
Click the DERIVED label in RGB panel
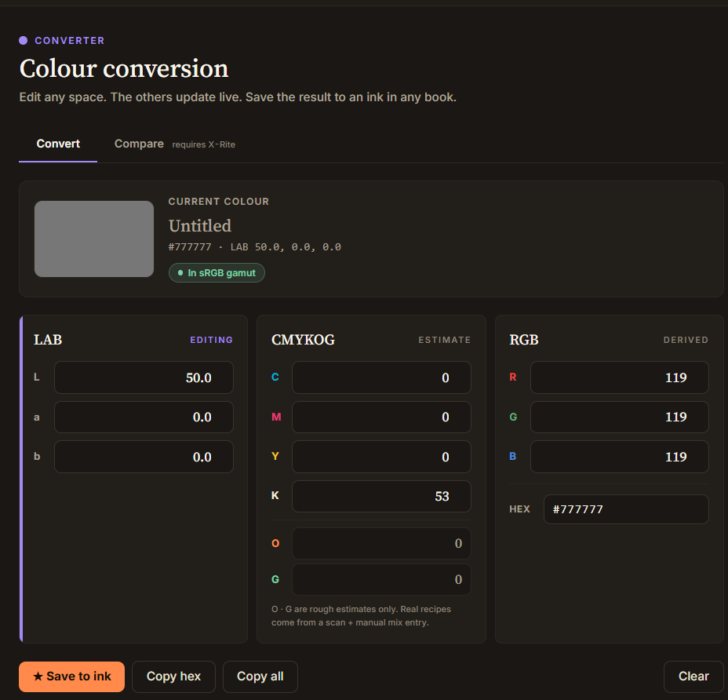coord(686,340)
